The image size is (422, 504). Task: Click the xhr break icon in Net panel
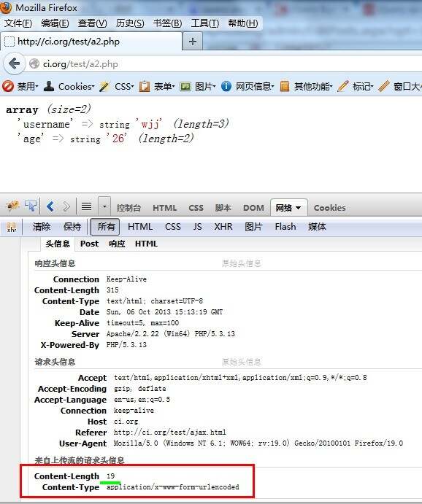point(12,227)
